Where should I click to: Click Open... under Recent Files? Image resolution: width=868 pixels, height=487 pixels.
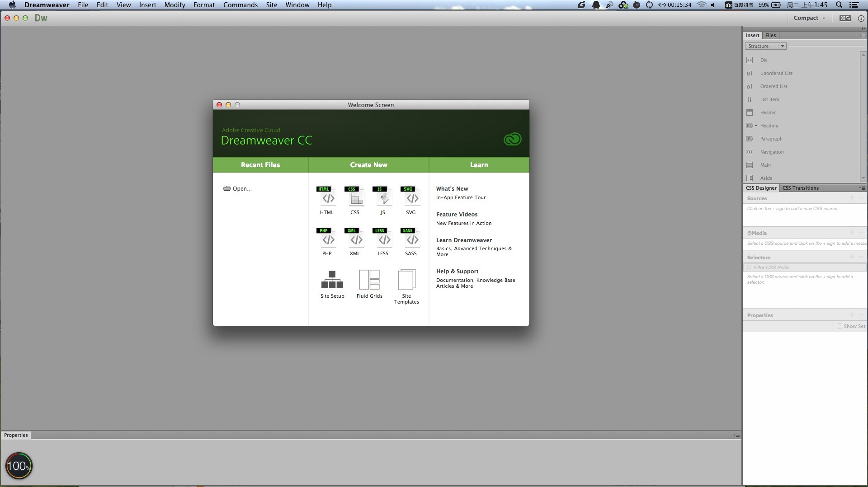click(237, 188)
